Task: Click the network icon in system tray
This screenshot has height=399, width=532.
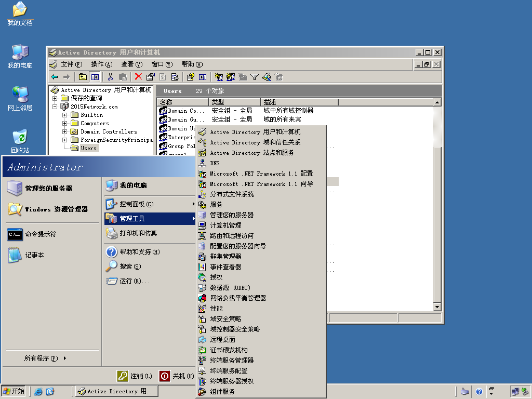Action: tap(515, 392)
